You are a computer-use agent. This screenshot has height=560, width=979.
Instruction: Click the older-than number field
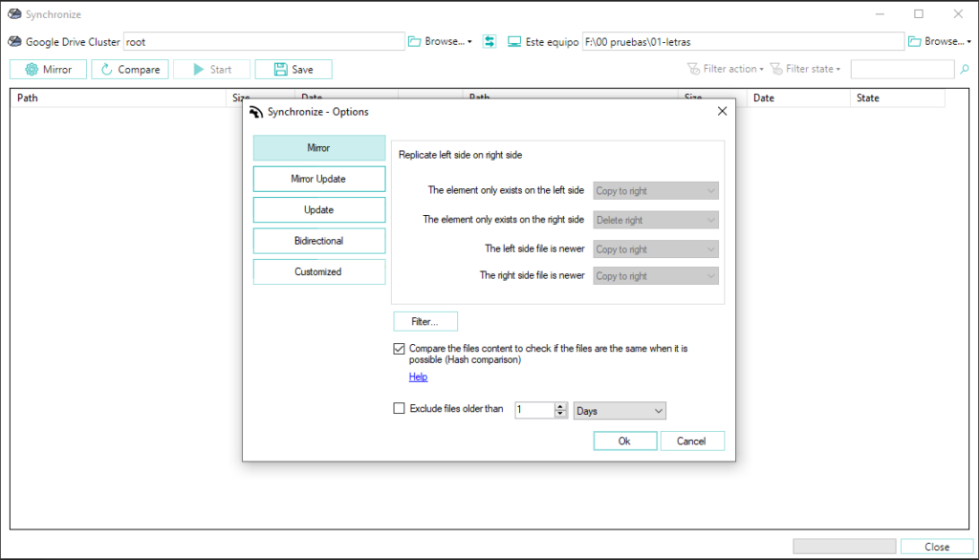(534, 410)
